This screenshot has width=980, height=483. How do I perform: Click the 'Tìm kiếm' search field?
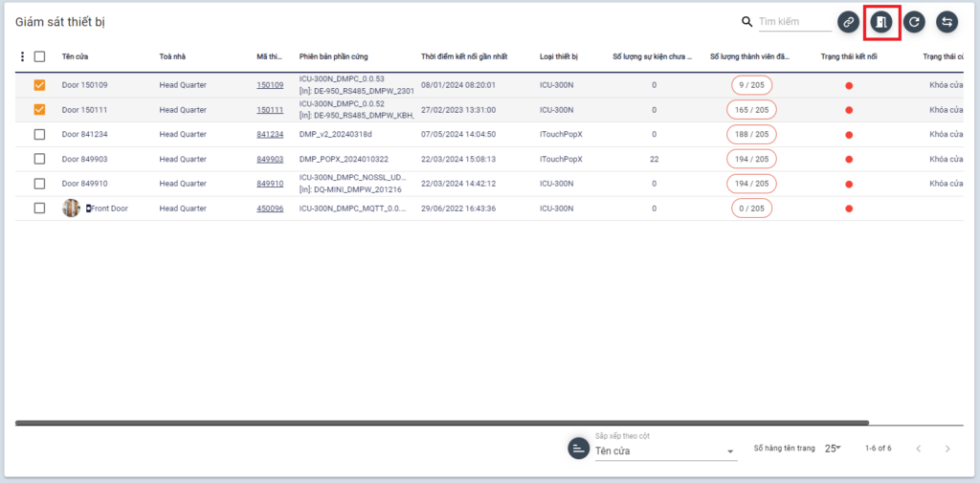coord(792,22)
